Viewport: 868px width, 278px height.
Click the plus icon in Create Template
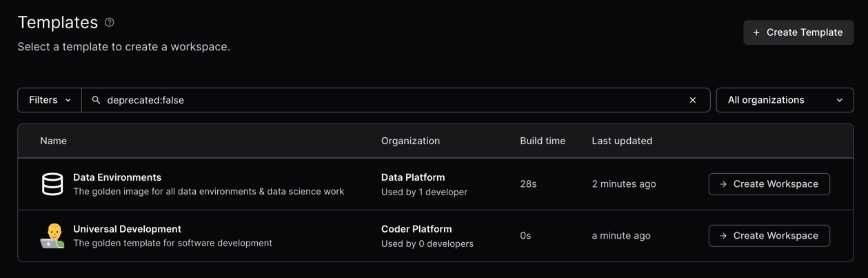tap(756, 32)
